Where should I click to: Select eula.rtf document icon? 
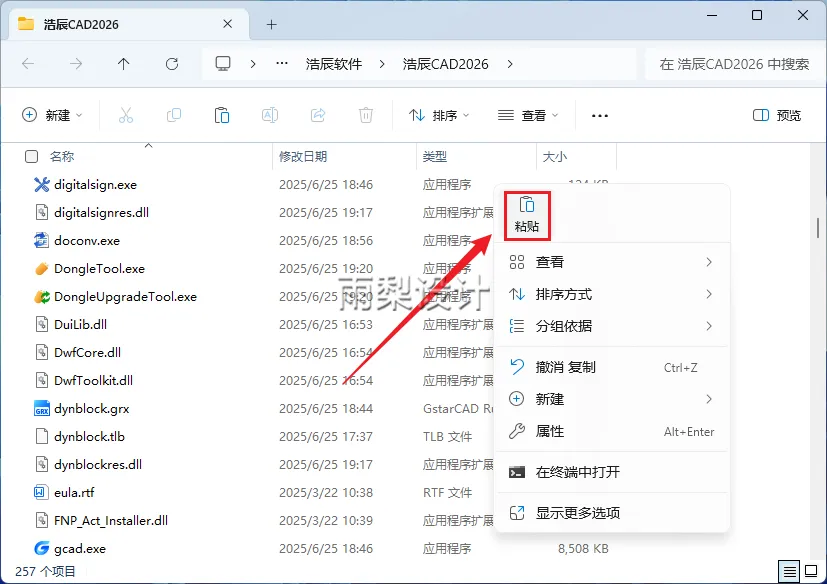point(42,492)
